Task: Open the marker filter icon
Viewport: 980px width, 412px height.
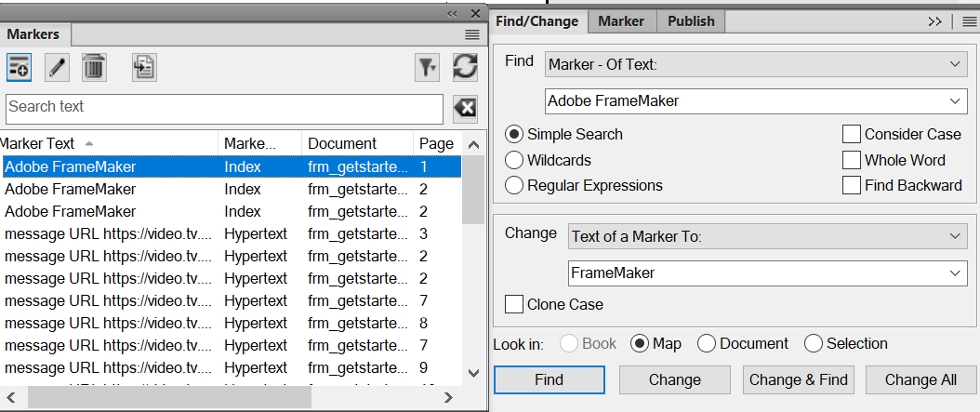Action: click(x=427, y=66)
